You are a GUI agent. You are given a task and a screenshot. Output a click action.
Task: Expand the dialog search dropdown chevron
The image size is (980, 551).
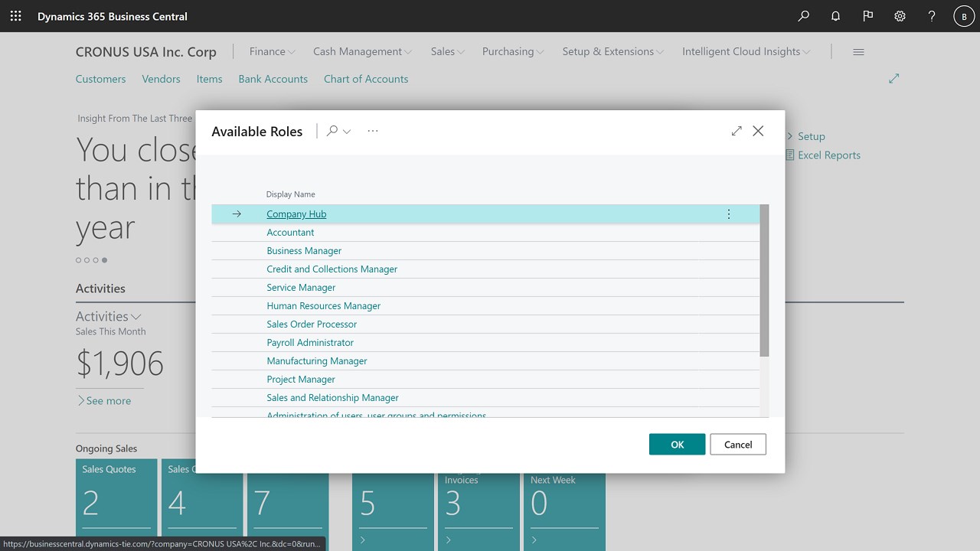347,132
